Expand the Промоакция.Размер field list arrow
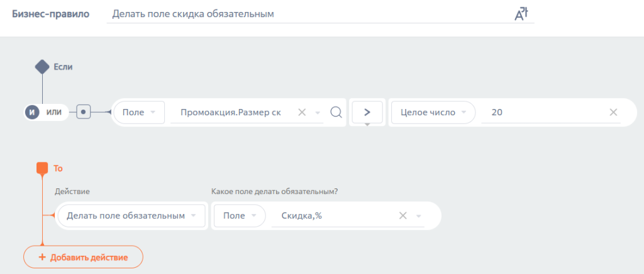 tap(318, 112)
